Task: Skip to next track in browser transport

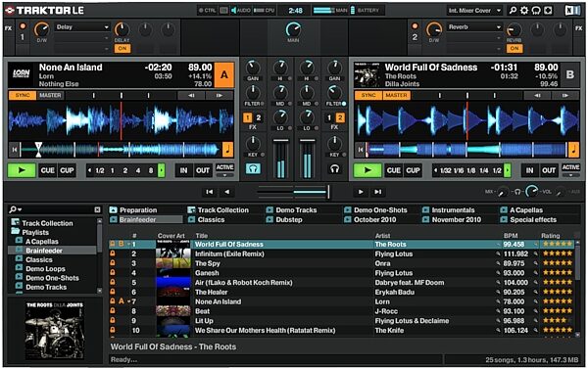Action: [377, 192]
